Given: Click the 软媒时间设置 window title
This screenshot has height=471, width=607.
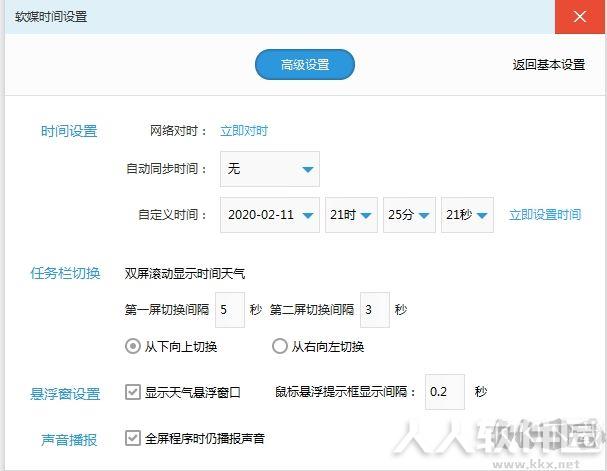Looking at the screenshot, I should coord(51,17).
